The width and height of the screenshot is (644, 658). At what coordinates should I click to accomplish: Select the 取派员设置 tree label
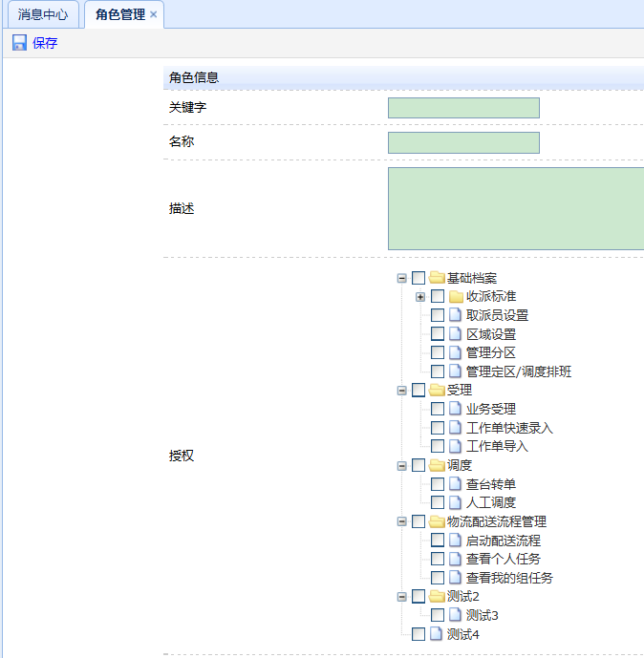point(497,315)
